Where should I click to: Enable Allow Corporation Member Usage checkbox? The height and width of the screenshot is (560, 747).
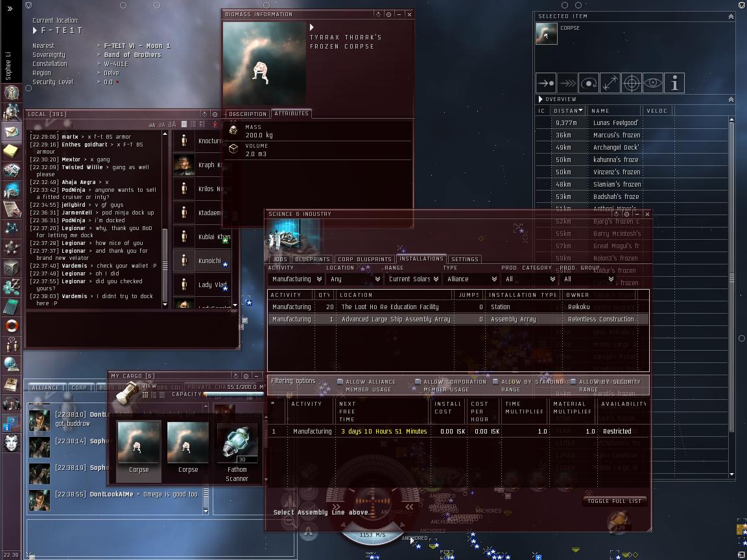[x=418, y=381]
